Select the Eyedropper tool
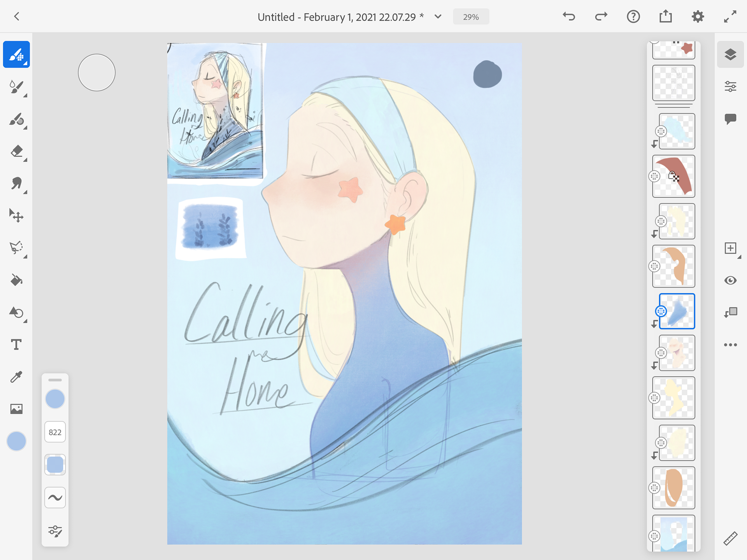747x560 pixels. tap(16, 376)
